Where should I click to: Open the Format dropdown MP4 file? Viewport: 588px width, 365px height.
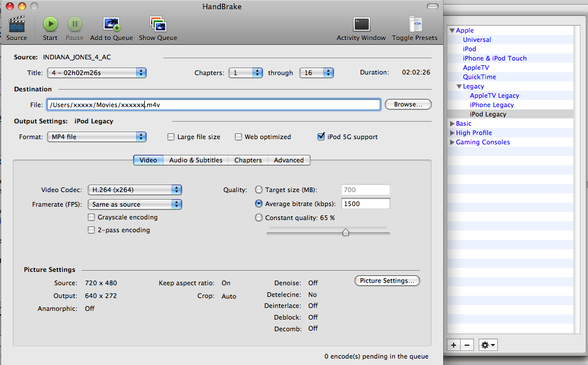pos(97,137)
